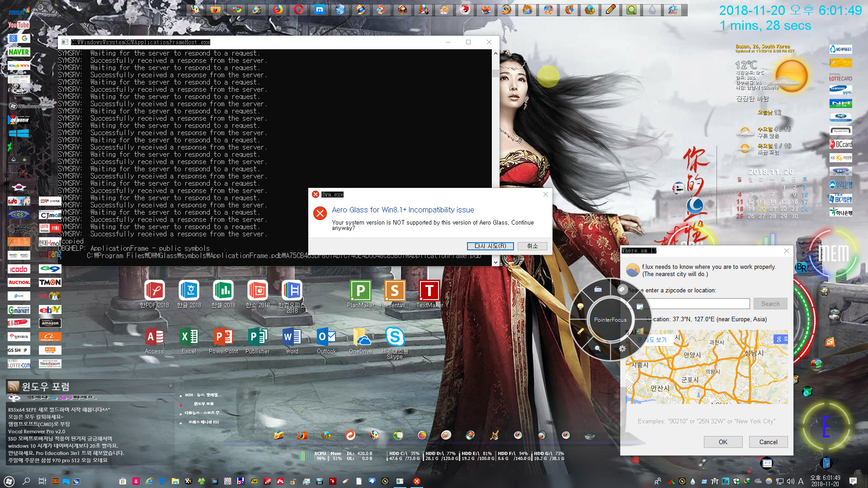Open File Explorer from the taskbar
The width and height of the screenshot is (868, 488).
(175, 481)
